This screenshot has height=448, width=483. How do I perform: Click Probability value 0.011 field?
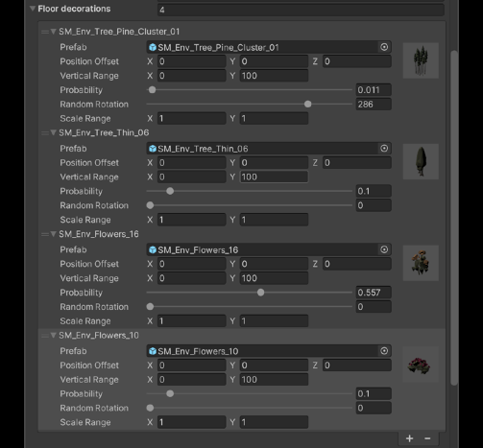[x=374, y=90]
